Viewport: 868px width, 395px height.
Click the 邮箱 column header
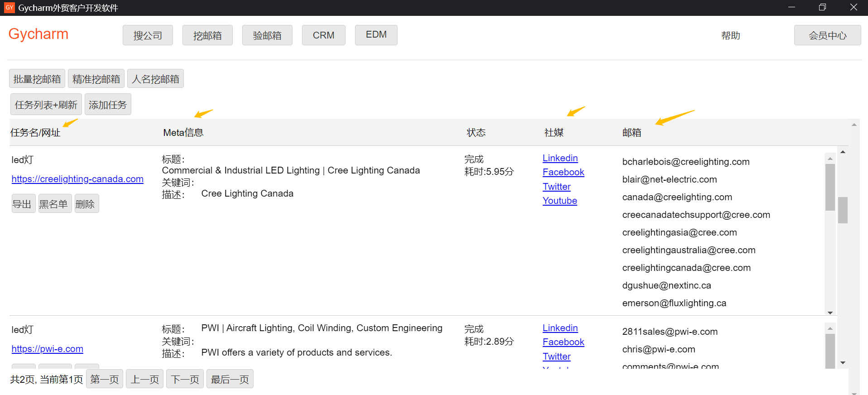click(632, 132)
